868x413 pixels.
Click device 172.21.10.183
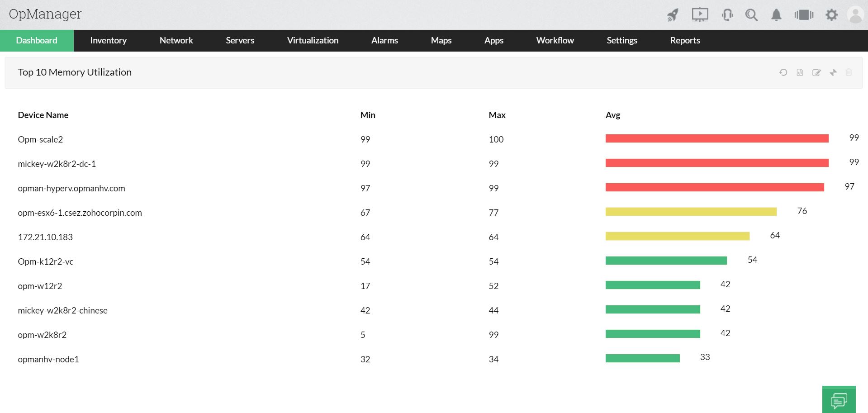45,237
